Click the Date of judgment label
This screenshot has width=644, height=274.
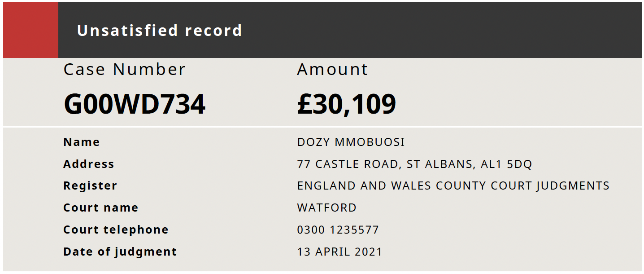(x=120, y=252)
